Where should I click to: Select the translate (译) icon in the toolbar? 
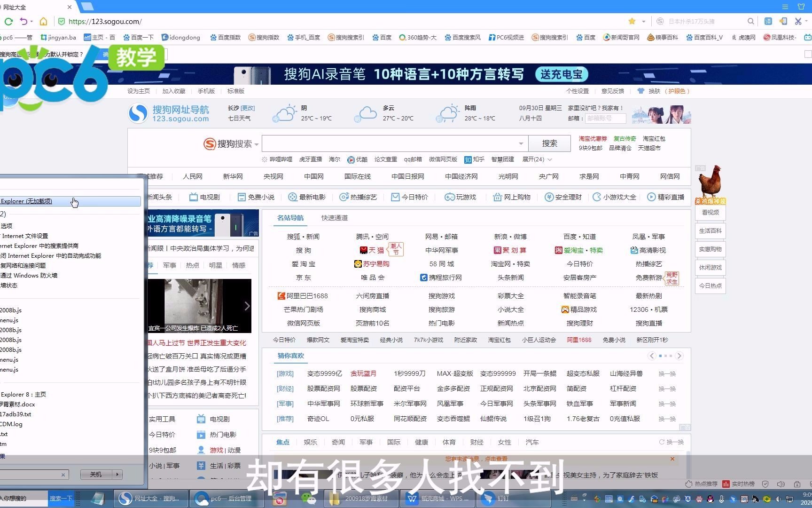768,21
